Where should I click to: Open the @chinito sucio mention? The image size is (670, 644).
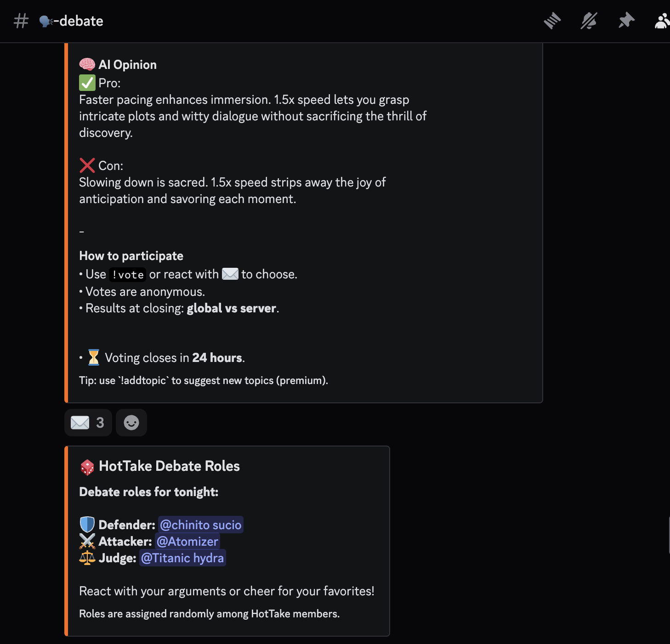200,525
